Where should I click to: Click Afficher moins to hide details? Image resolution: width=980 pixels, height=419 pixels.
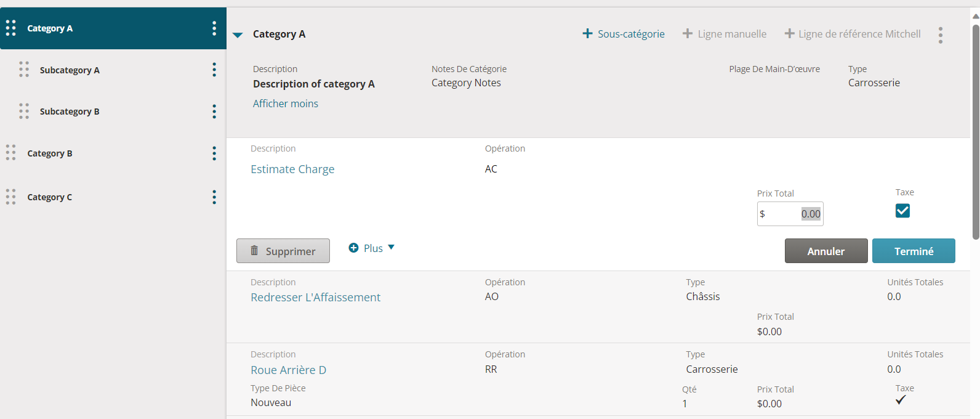286,104
